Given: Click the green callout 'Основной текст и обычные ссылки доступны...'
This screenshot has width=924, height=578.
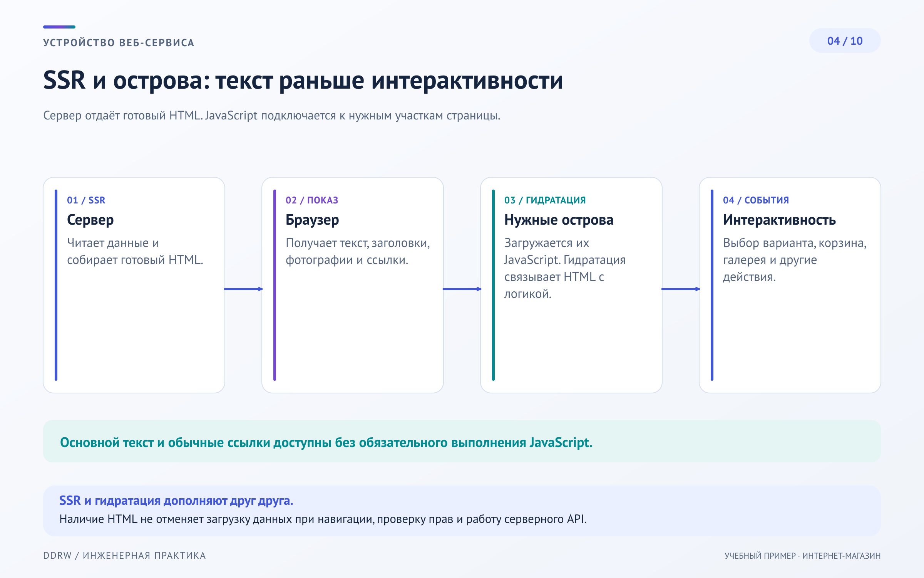Looking at the screenshot, I should tap(462, 441).
